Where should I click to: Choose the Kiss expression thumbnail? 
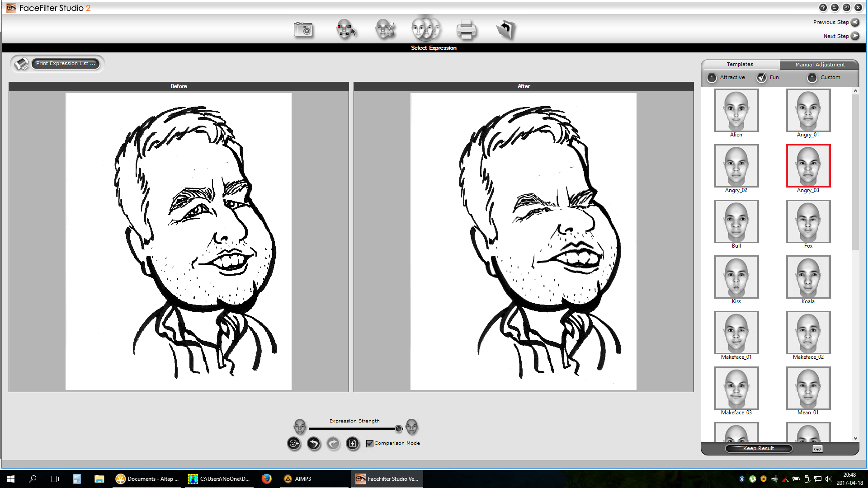pos(736,277)
